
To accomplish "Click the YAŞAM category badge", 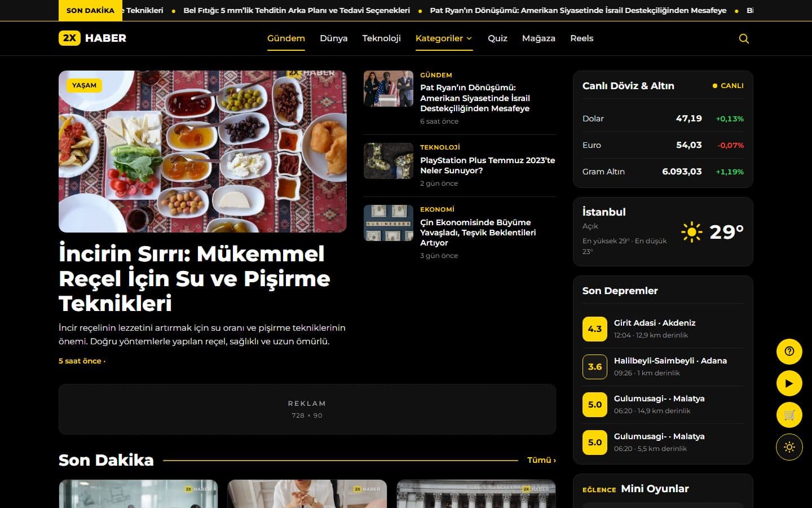I will 84,85.
